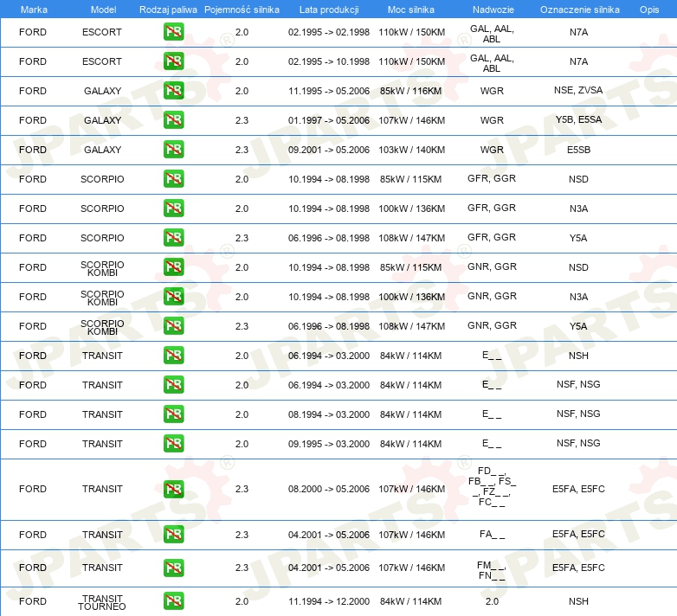Click the date text 11.1994 -> 12.2000
This screenshot has height=616, width=677.
[x=329, y=601]
